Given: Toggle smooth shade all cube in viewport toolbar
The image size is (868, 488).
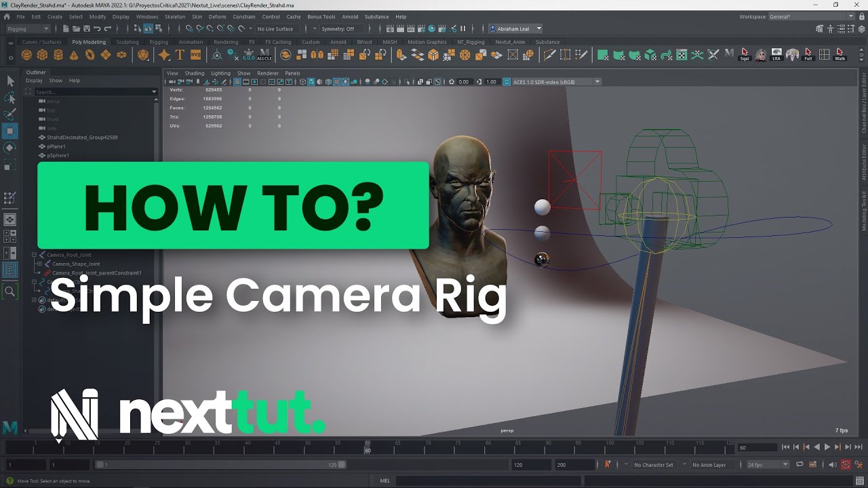Looking at the screenshot, I should tap(311, 82).
